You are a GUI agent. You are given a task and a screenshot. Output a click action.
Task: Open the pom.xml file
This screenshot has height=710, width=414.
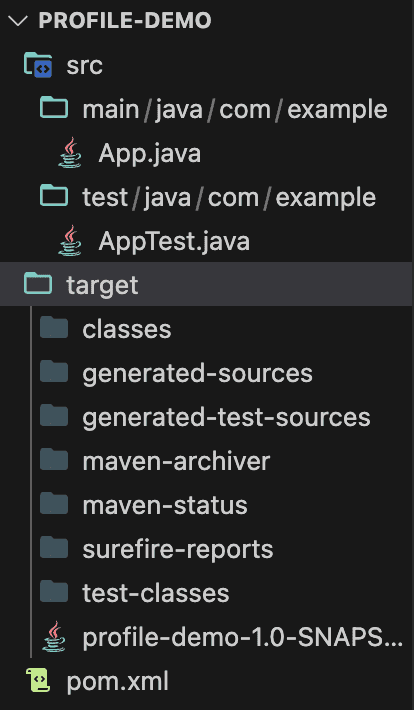(x=117, y=681)
